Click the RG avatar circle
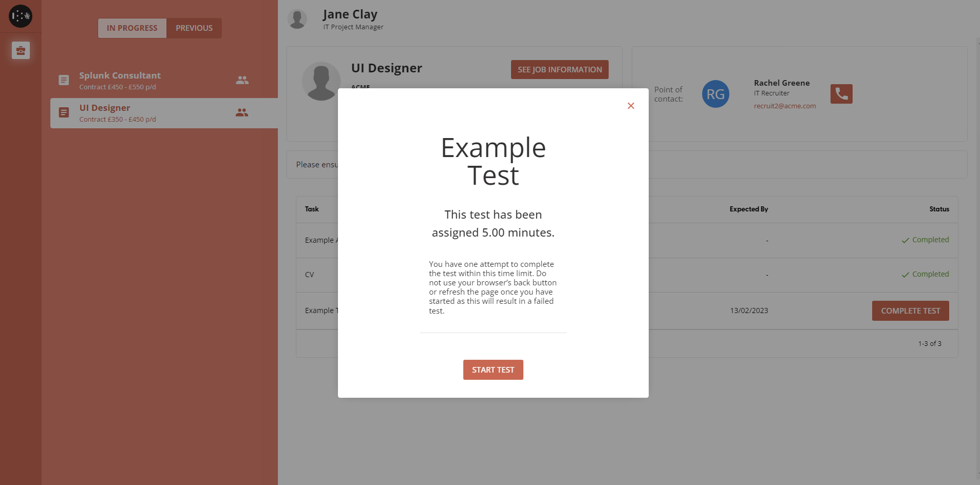The width and height of the screenshot is (980, 485). coord(715,94)
